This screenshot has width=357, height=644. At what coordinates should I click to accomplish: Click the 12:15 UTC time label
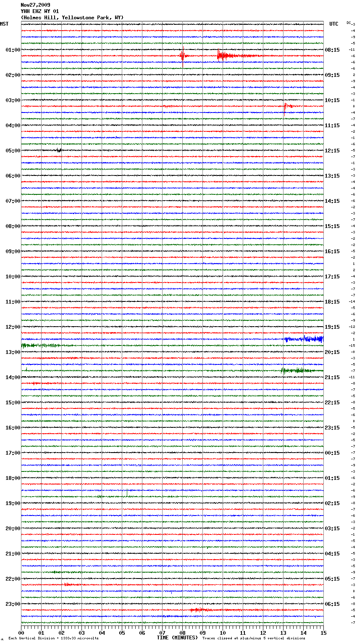tap(332, 151)
